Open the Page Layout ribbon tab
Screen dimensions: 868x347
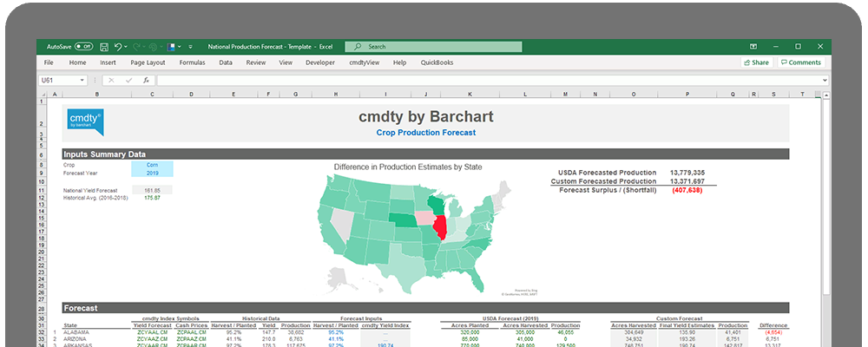tap(148, 62)
